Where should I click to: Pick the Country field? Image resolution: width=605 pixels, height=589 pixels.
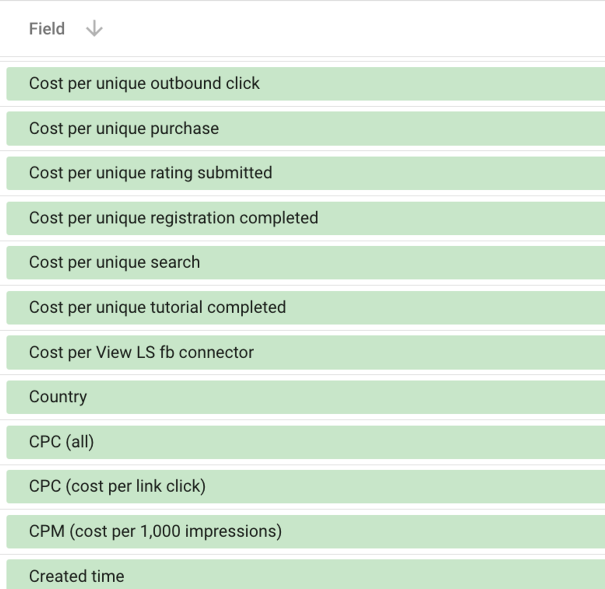click(58, 397)
